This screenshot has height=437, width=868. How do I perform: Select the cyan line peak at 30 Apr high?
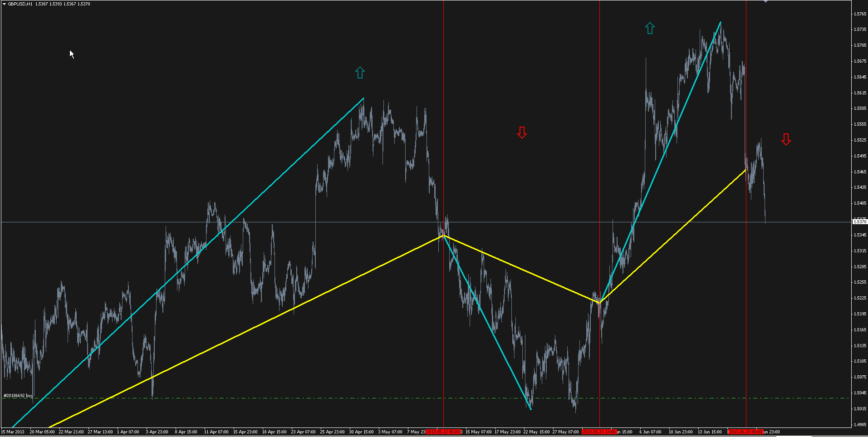363,98
